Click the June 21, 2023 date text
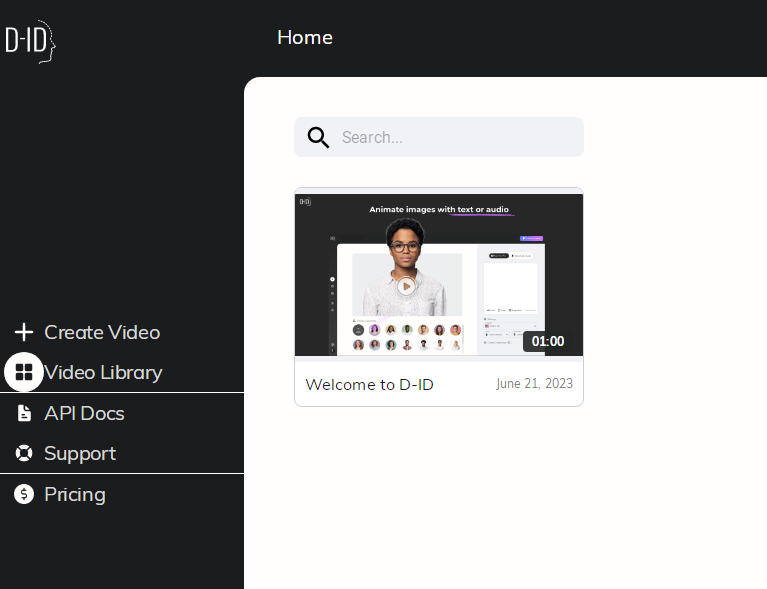Image resolution: width=767 pixels, height=589 pixels. [534, 384]
